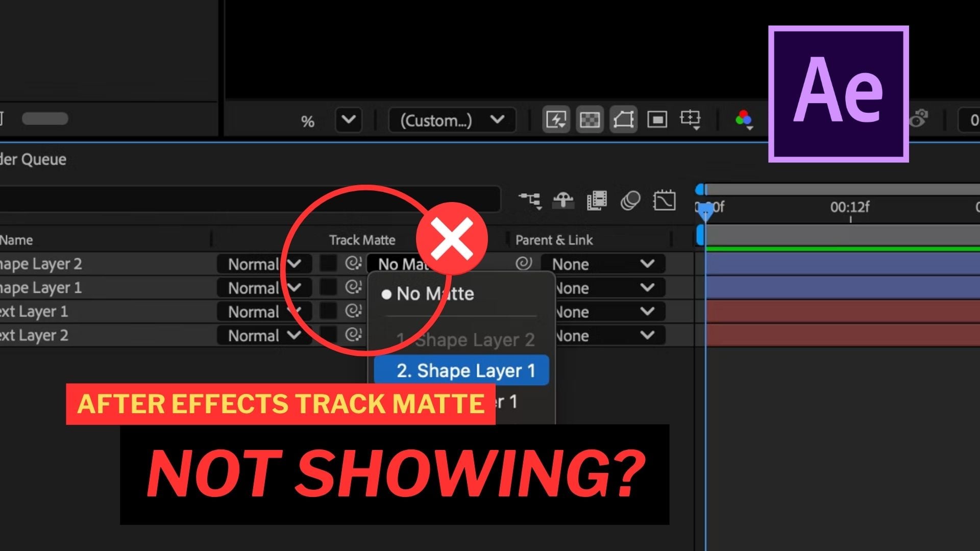Viewport: 980px width, 551px height.
Task: Switch to the Render Queue tab
Action: 33,159
